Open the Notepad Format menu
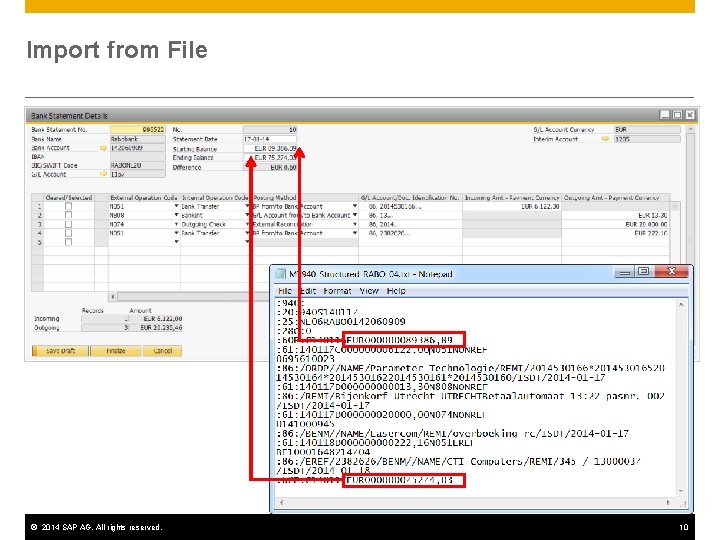 [337, 291]
